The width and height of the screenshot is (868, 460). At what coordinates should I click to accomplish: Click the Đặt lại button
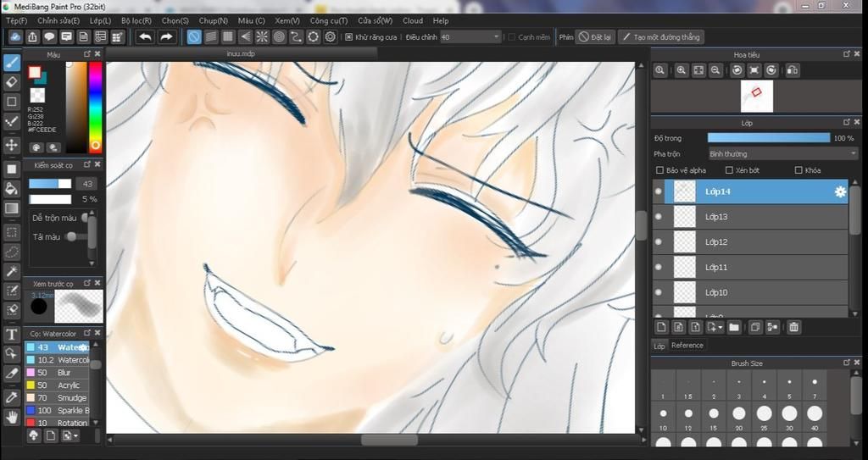point(595,37)
